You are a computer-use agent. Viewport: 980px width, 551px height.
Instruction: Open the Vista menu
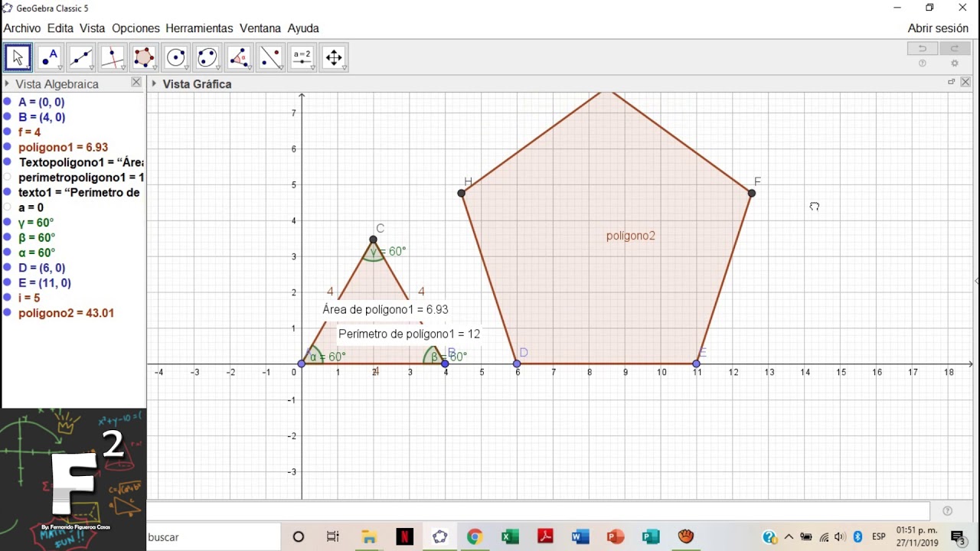coord(93,28)
